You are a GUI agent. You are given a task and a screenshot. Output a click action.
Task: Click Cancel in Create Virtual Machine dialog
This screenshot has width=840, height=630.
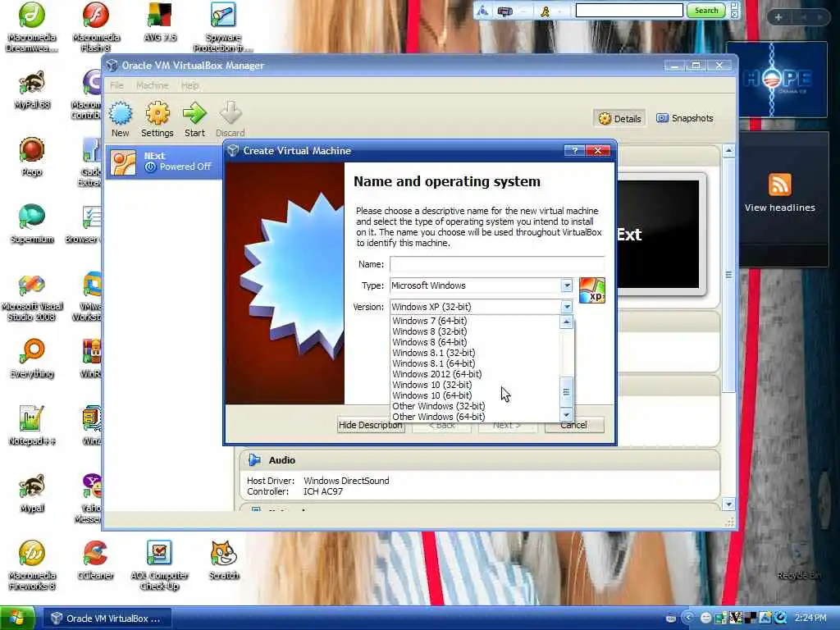click(573, 425)
